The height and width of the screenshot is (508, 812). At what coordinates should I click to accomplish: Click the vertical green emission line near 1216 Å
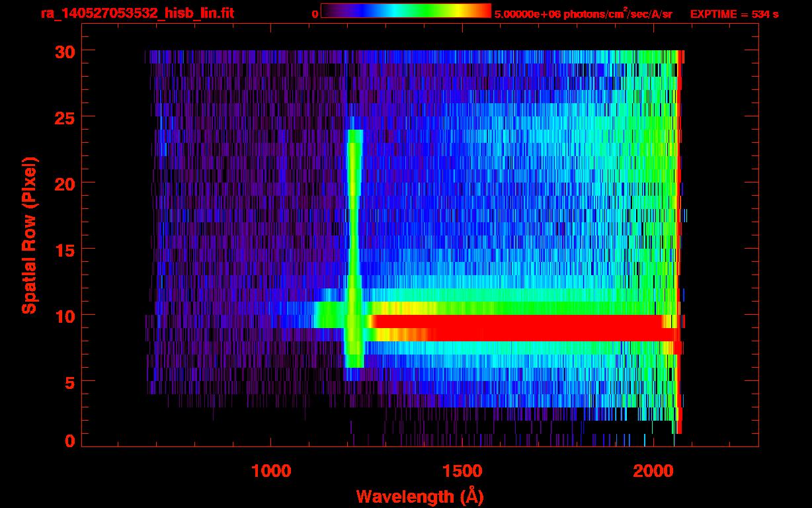[354, 248]
